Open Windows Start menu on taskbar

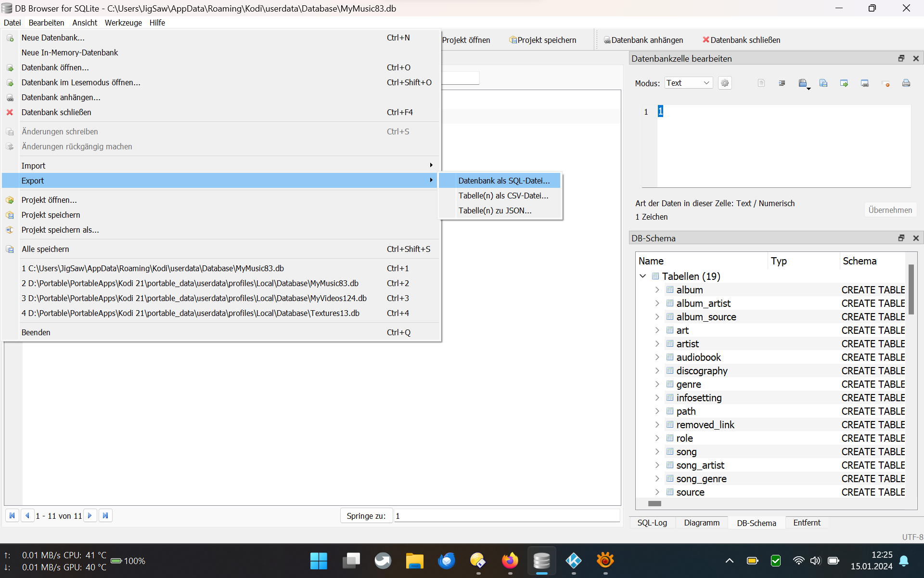pos(319,561)
